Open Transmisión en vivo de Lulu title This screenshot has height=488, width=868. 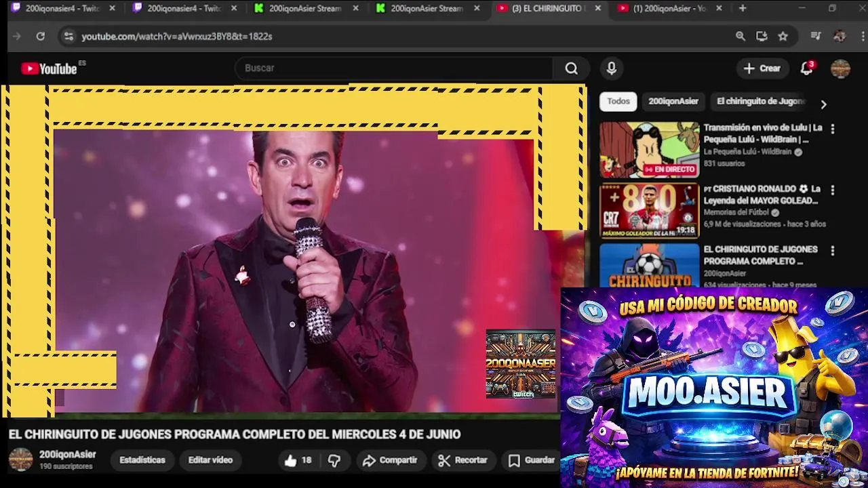click(x=763, y=134)
